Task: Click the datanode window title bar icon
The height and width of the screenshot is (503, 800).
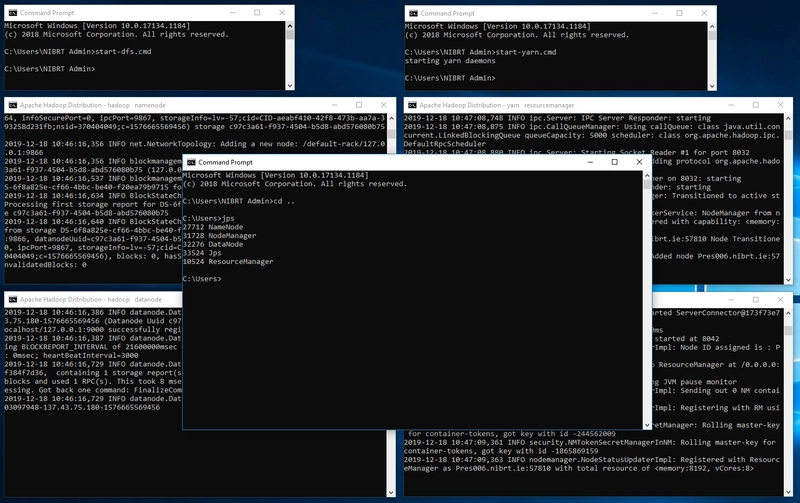Action: tap(12, 299)
